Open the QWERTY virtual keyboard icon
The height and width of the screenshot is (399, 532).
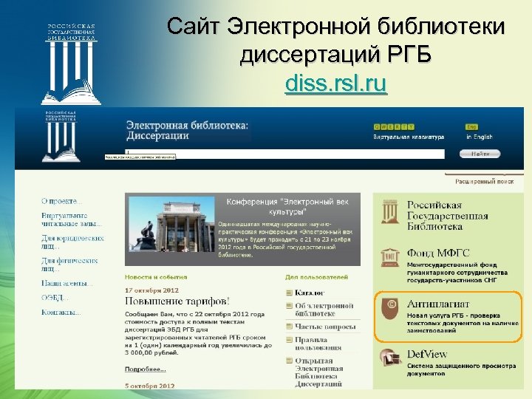[394, 127]
